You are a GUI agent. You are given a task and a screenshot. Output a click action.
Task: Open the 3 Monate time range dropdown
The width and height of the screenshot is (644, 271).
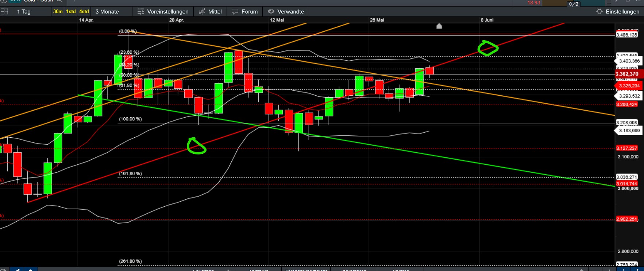(111, 12)
